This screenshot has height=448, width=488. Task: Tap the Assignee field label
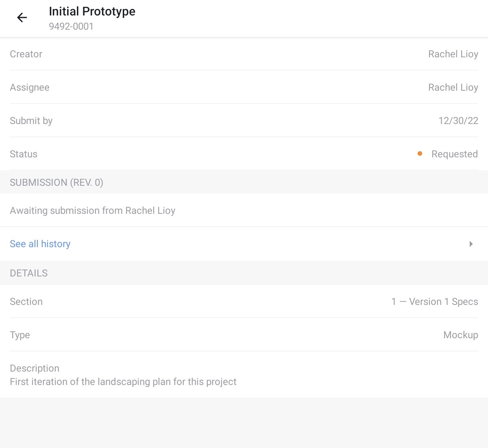click(30, 87)
